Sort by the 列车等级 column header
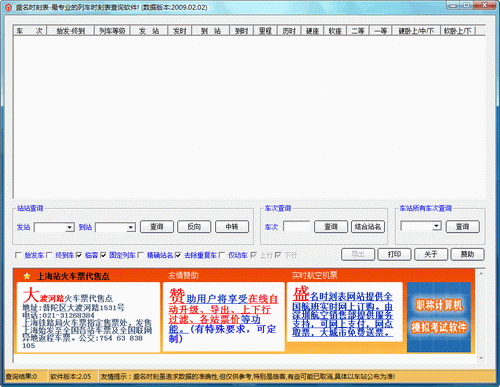Image resolution: width=500 pixels, height=387 pixels. pyautogui.click(x=112, y=31)
